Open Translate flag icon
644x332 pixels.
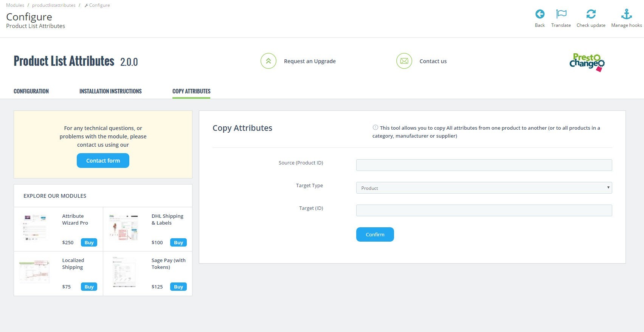(561, 14)
